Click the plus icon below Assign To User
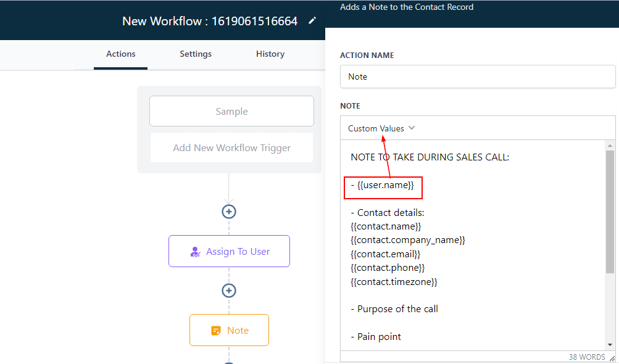Viewport: 619px width, 364px height. coord(229,291)
